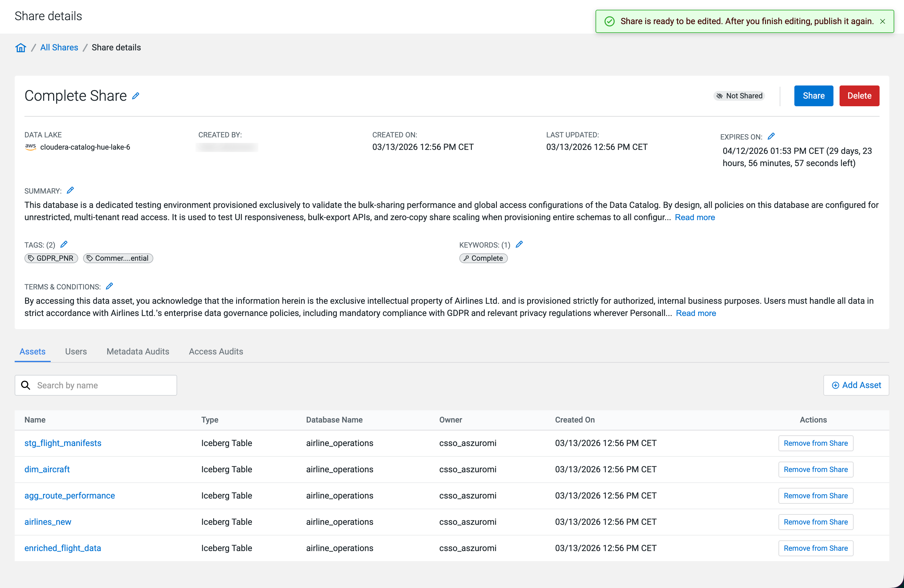The width and height of the screenshot is (904, 588).
Task: Select the Access Audits tab
Action: click(216, 351)
